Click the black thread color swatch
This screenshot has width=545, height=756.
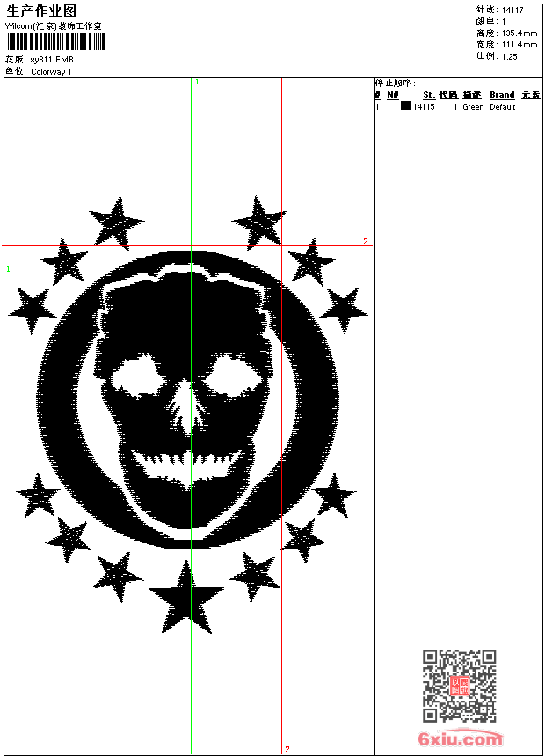[x=405, y=105]
